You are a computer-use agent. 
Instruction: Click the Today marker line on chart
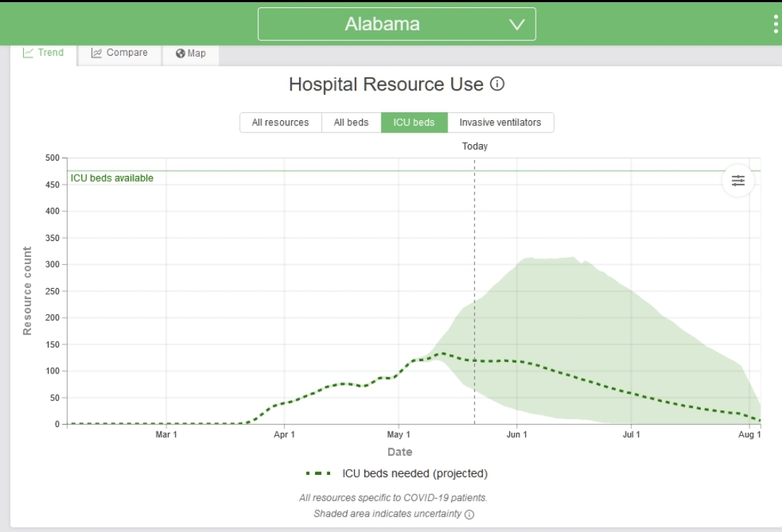coord(474,290)
